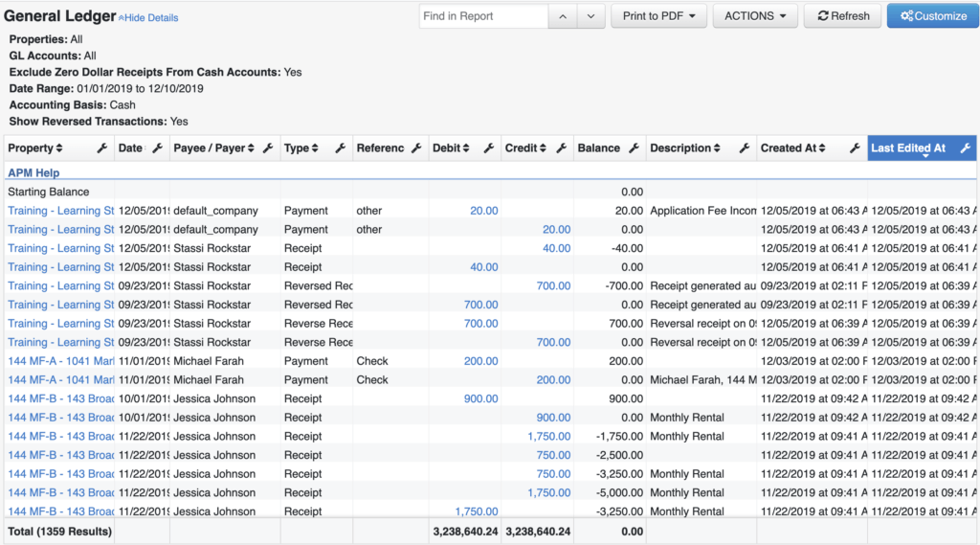Sort by Payee / Payer column header
The image size is (980, 545).
[213, 148]
